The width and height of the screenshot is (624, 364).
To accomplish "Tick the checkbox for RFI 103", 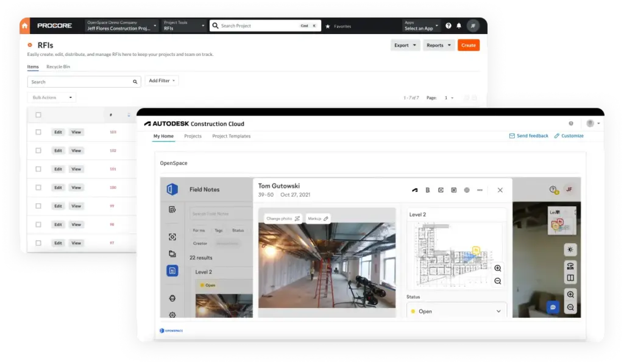I will click(38, 132).
